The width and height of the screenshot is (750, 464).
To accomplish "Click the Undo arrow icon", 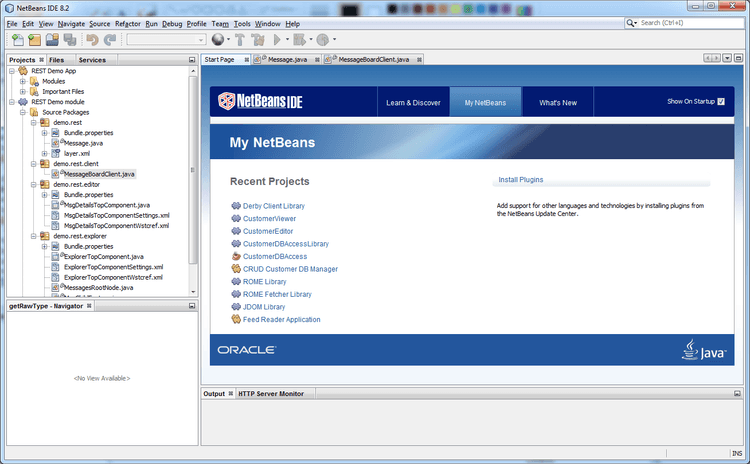I will click(92, 40).
